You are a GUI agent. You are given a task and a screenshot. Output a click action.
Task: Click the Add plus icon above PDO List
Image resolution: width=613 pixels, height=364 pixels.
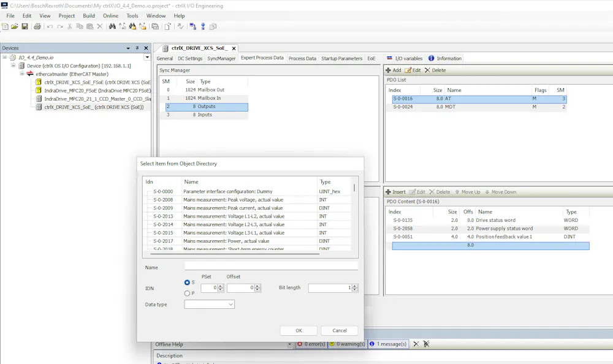click(x=388, y=70)
